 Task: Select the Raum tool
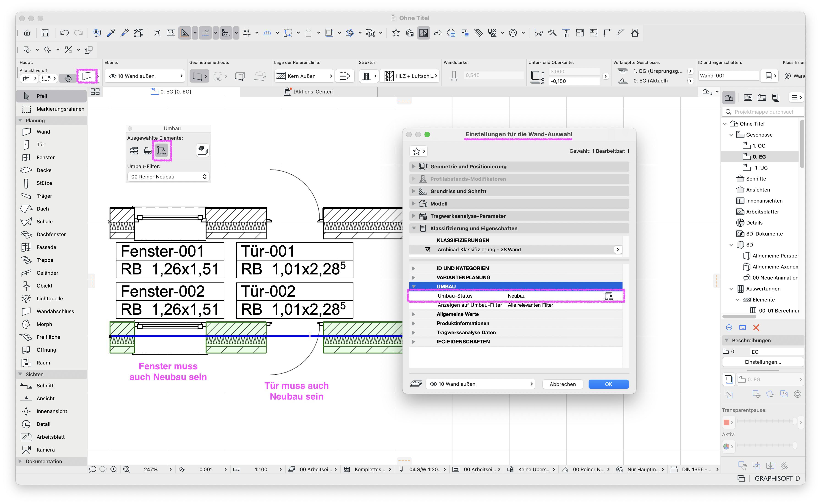51,363
